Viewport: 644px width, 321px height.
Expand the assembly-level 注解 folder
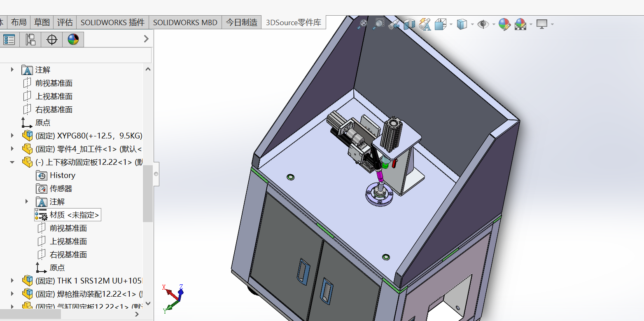(x=12, y=70)
